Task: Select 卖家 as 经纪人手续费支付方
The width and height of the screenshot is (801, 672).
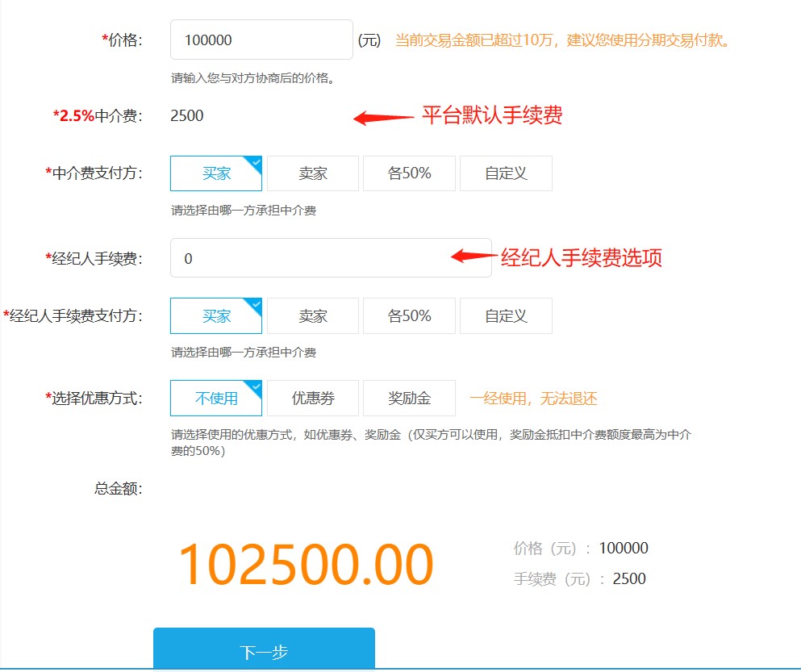Action: click(x=312, y=316)
